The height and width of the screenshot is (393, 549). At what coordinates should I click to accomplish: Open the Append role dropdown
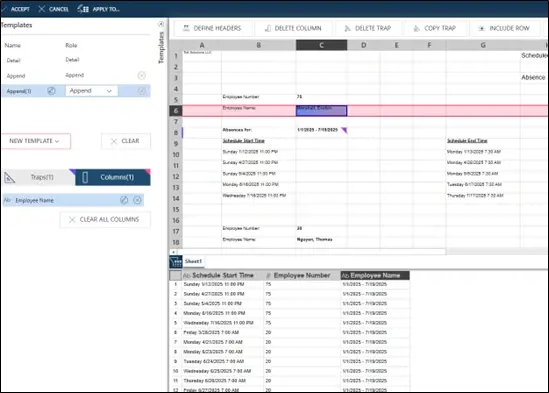(x=91, y=91)
